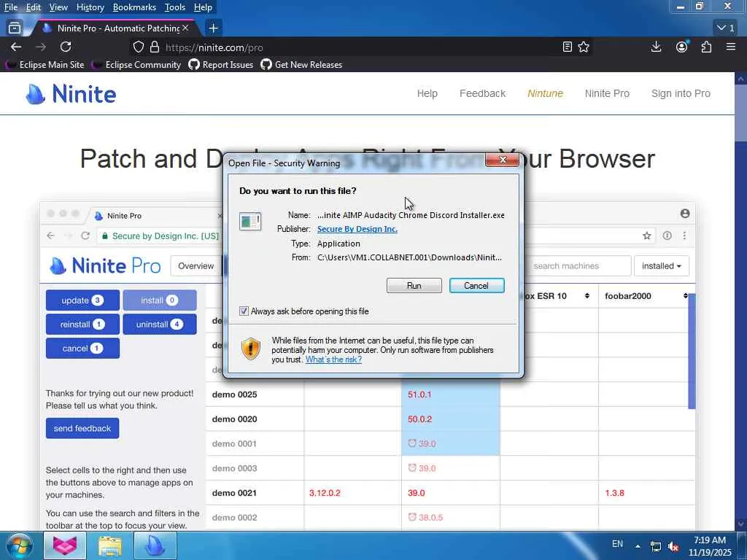Open a new tab with plus icon
Screen dimensions: 747x560
tap(213, 28)
